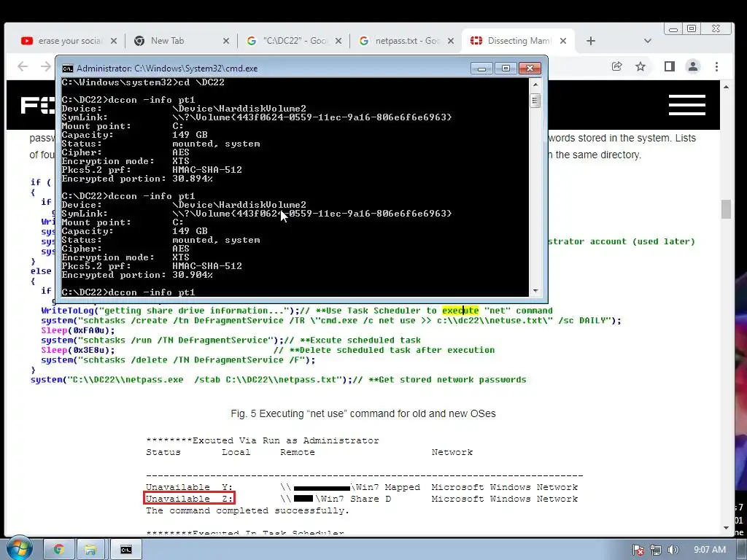Click the 'schtasks /delete' code line
This screenshot has width=747, height=560.
click(x=178, y=360)
